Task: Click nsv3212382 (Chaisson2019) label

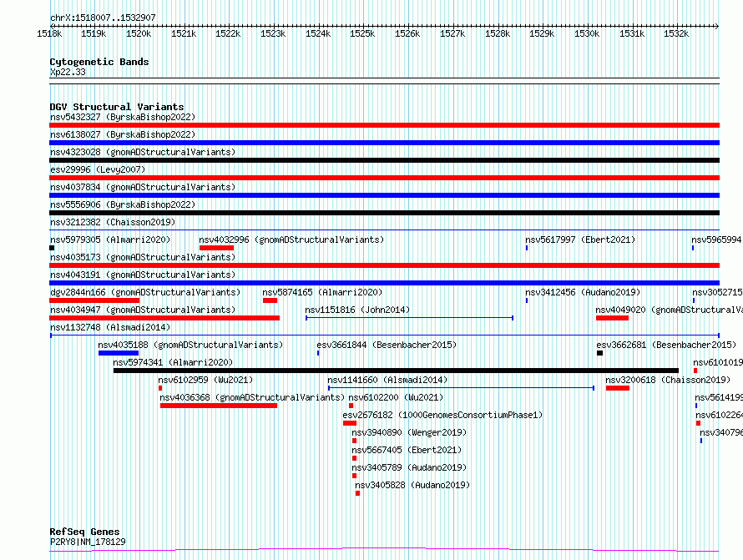Action: point(113,222)
